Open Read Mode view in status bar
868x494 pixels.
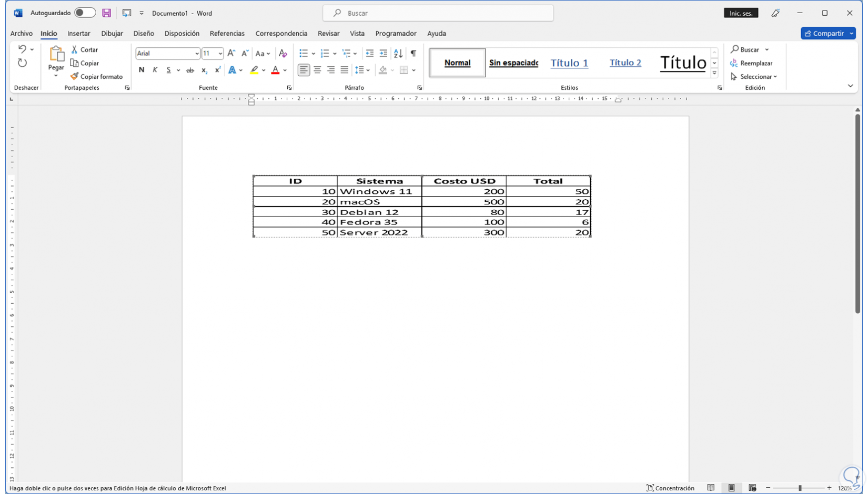pyautogui.click(x=711, y=488)
